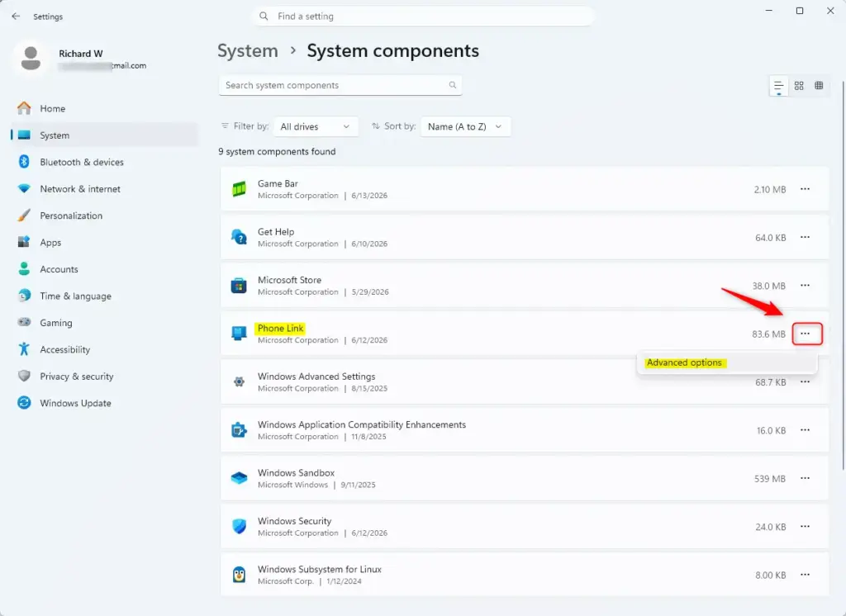This screenshot has width=846, height=616.
Task: Click the Accessibility figure icon
Action: click(24, 349)
